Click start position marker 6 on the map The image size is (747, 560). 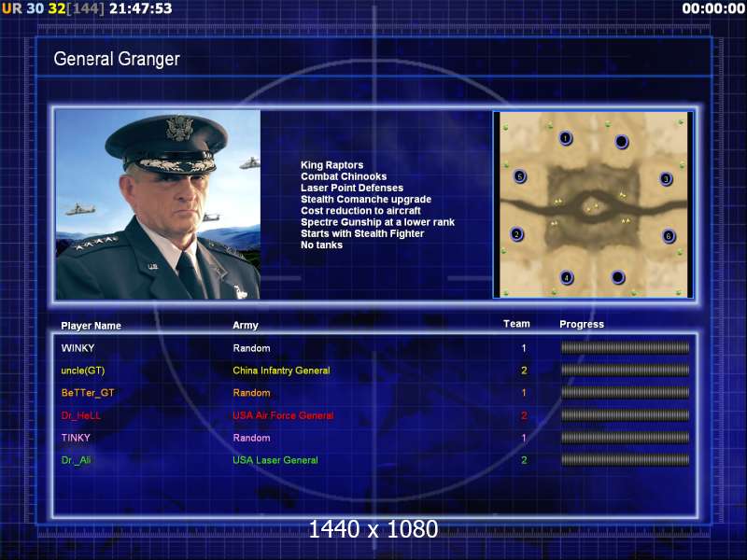(669, 236)
